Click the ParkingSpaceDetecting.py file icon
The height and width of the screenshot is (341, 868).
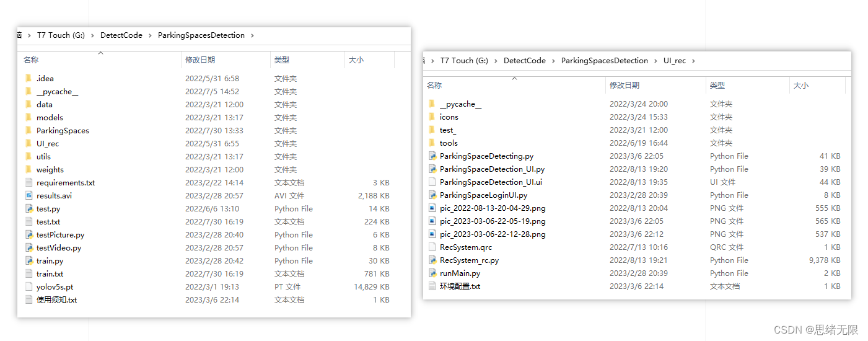[432, 156]
